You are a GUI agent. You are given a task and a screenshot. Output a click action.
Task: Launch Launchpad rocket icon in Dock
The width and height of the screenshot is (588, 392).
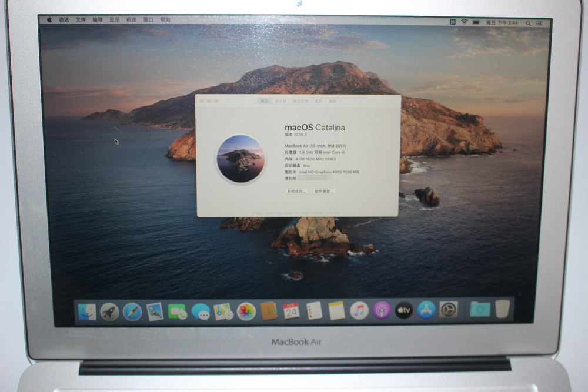pyautogui.click(x=109, y=312)
